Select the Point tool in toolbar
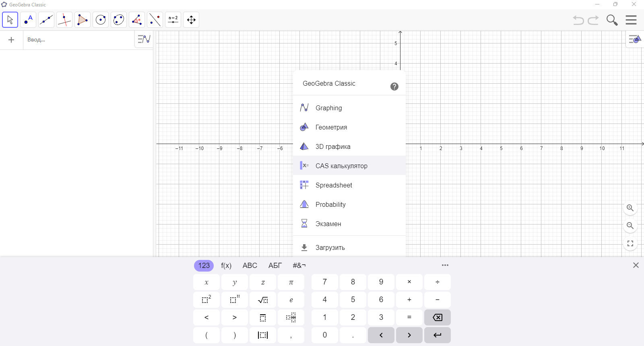Screen dimensions: 644x346 click(28, 20)
